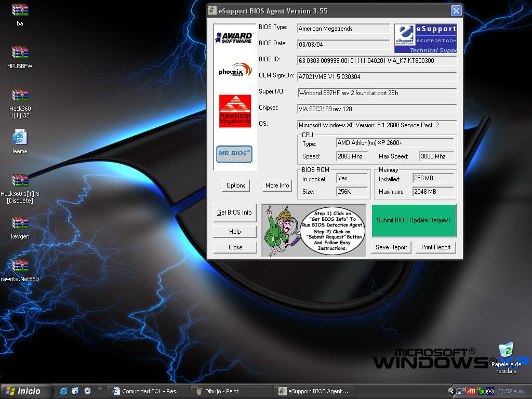Expand hidden system tray icons

tap(452, 391)
